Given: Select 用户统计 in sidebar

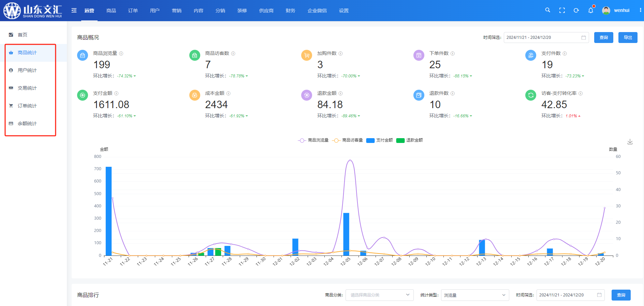Looking at the screenshot, I should click(x=33, y=70).
